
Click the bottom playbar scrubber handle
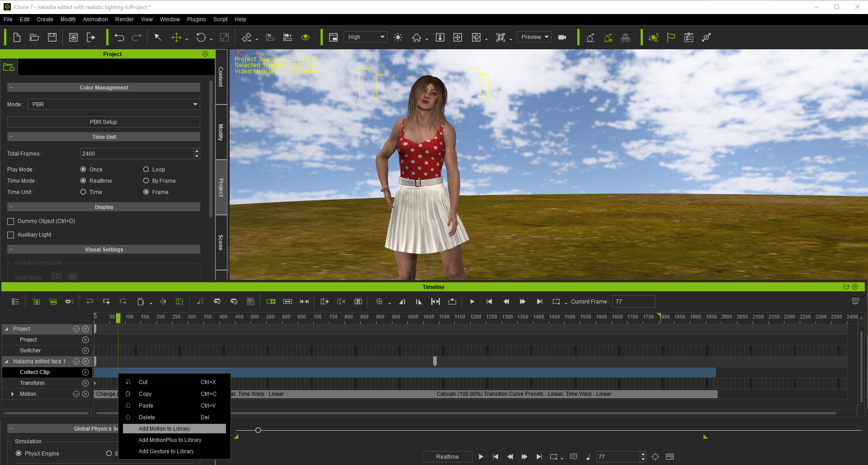pyautogui.click(x=258, y=430)
